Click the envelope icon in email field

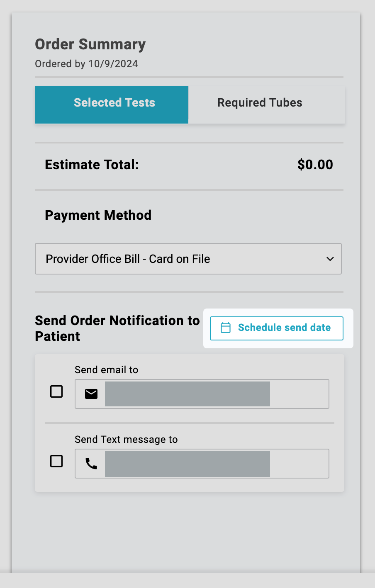tap(91, 394)
